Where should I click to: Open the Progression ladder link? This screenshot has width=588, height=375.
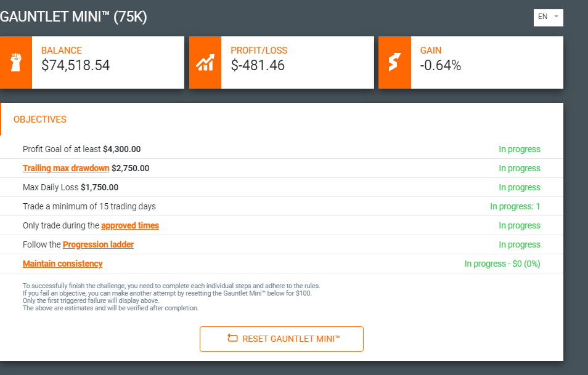click(98, 244)
